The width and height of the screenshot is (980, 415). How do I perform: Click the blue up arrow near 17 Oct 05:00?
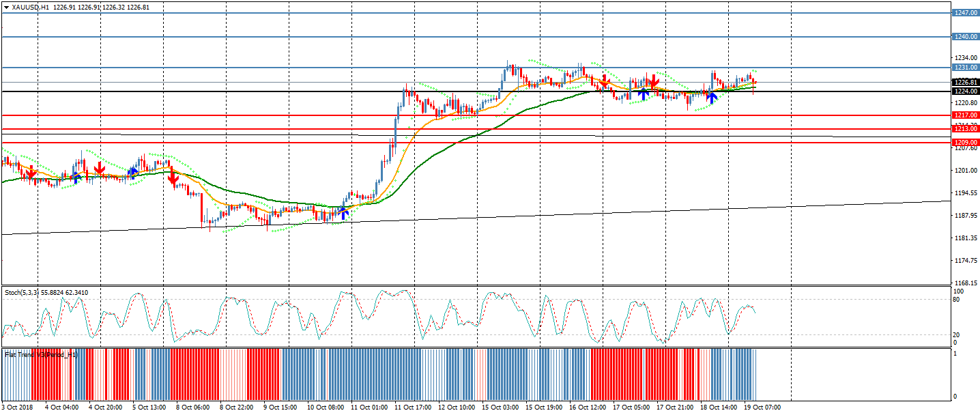tap(643, 94)
